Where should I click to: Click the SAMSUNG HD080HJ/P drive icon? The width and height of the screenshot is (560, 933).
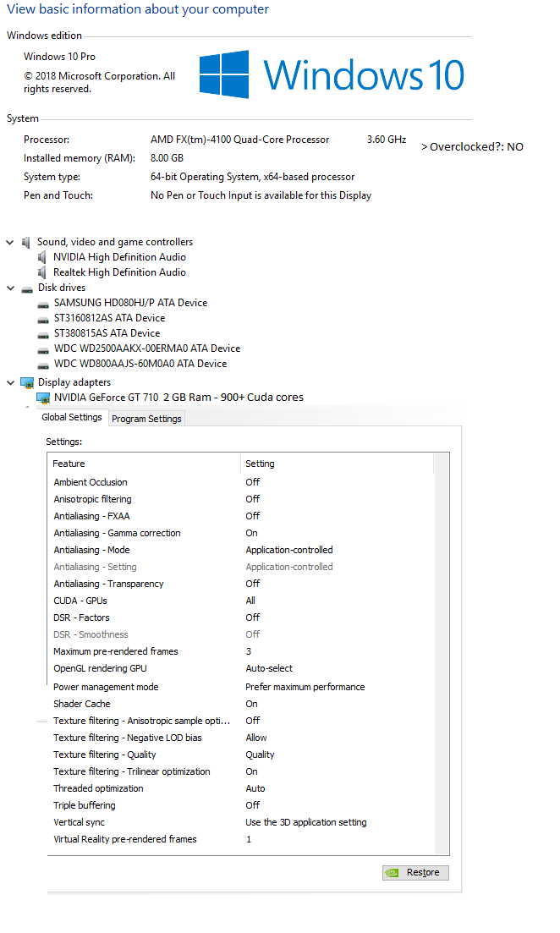43,305
